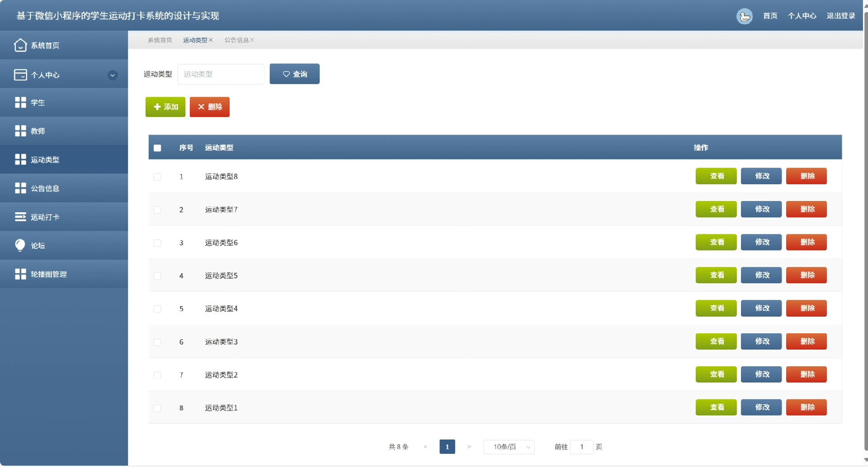This screenshot has height=467, width=868.
Task: Click the green 添加 button
Action: [x=165, y=107]
